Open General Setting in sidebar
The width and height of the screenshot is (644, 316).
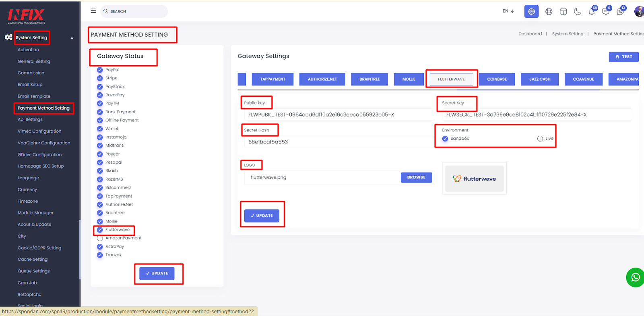click(x=34, y=61)
